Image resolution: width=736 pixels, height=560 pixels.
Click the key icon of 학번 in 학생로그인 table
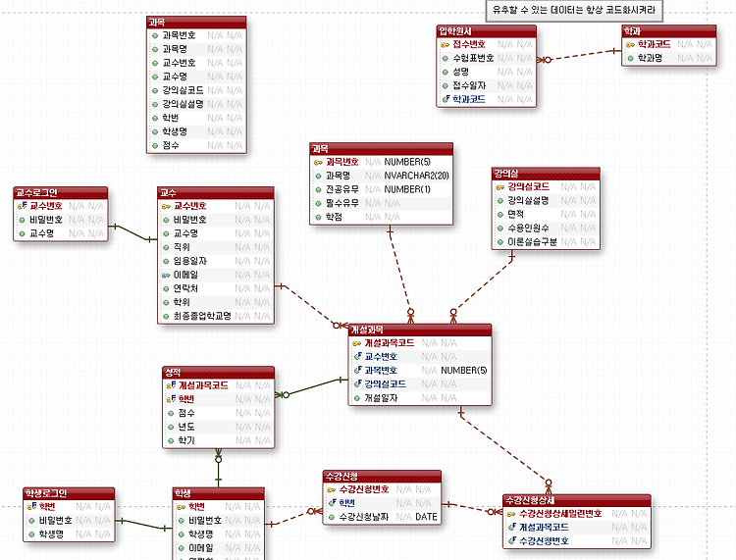click(32, 506)
